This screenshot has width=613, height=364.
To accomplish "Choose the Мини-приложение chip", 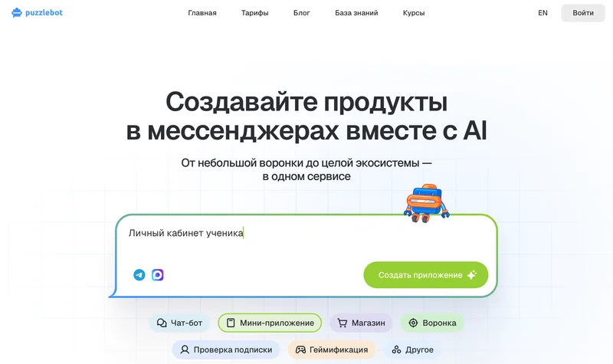I will 270,323.
